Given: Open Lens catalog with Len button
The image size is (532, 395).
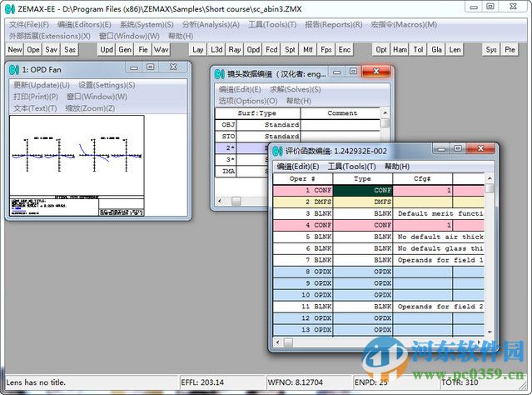Looking at the screenshot, I should [455, 50].
